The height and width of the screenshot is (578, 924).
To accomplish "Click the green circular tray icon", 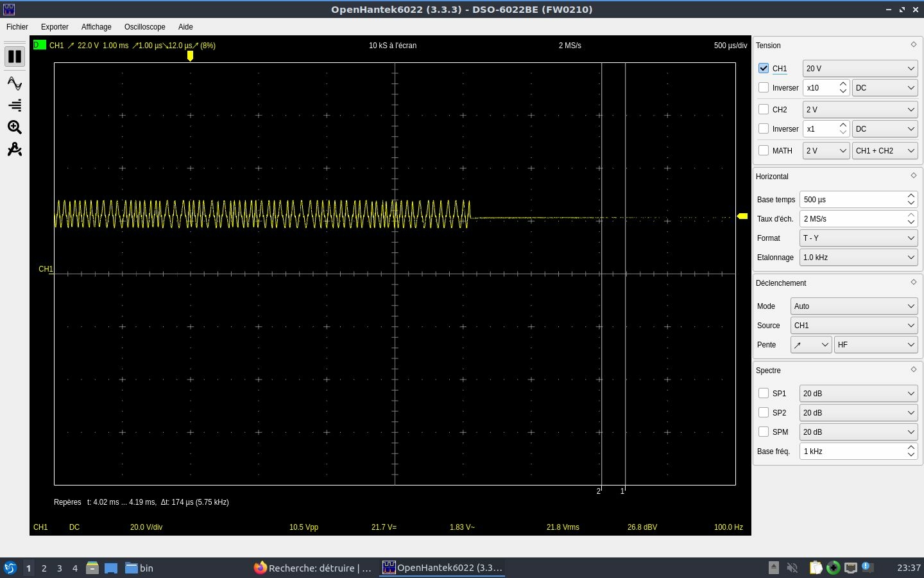I will point(833,568).
